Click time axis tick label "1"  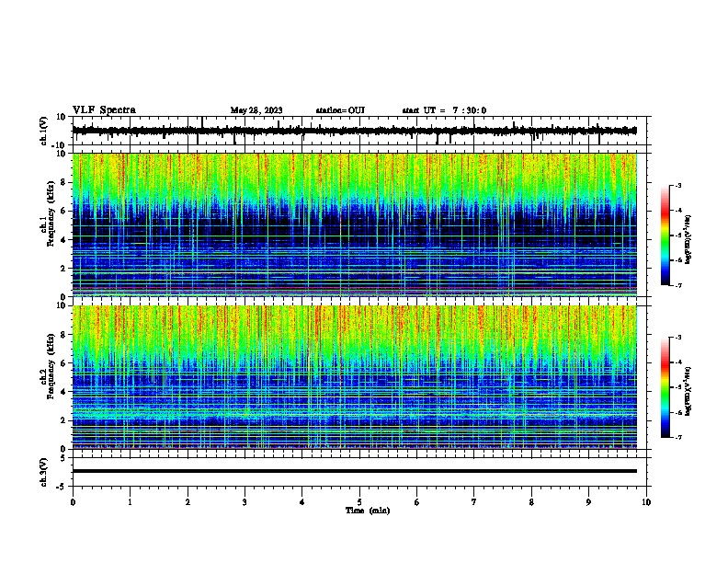coord(131,502)
